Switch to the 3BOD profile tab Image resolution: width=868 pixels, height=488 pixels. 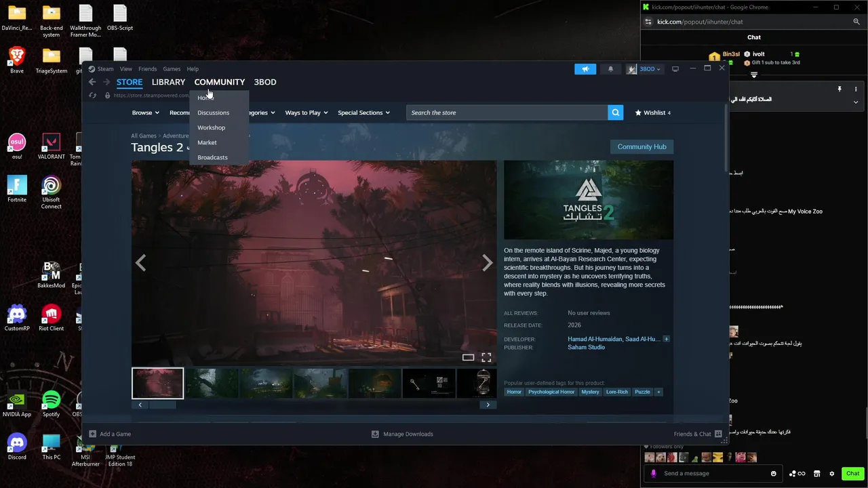click(265, 82)
